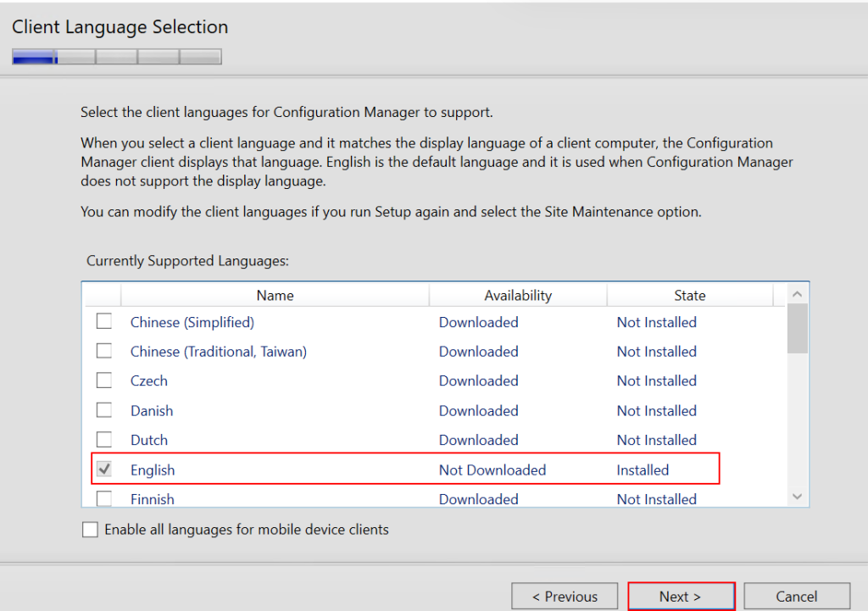Check the Finnish language checkbox
The width and height of the screenshot is (868, 611).
(103, 498)
